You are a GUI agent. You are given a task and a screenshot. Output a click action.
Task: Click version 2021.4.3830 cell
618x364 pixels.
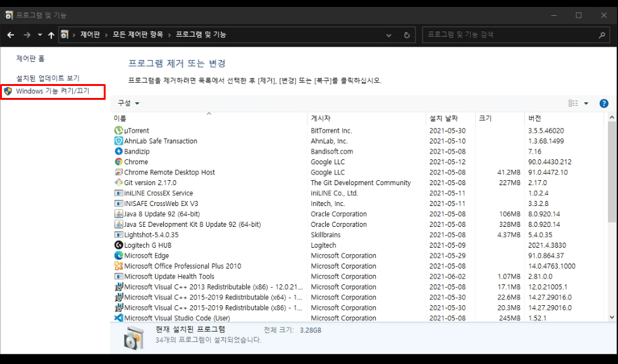(547, 245)
